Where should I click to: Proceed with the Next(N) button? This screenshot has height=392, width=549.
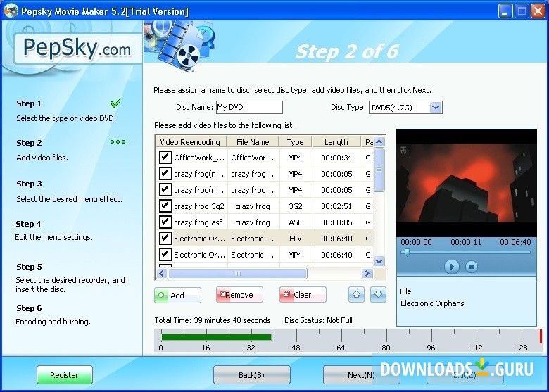tap(361, 375)
